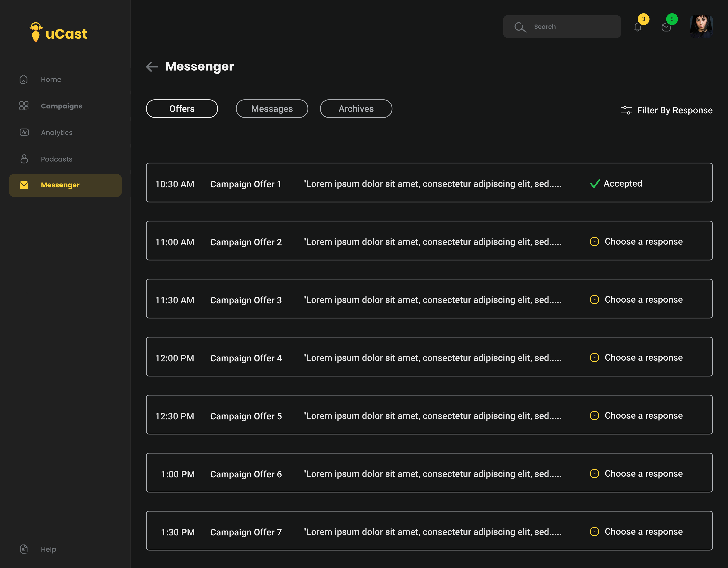The width and height of the screenshot is (728, 568).
Task: Click the back arrow beside Messenger
Action: (x=152, y=67)
